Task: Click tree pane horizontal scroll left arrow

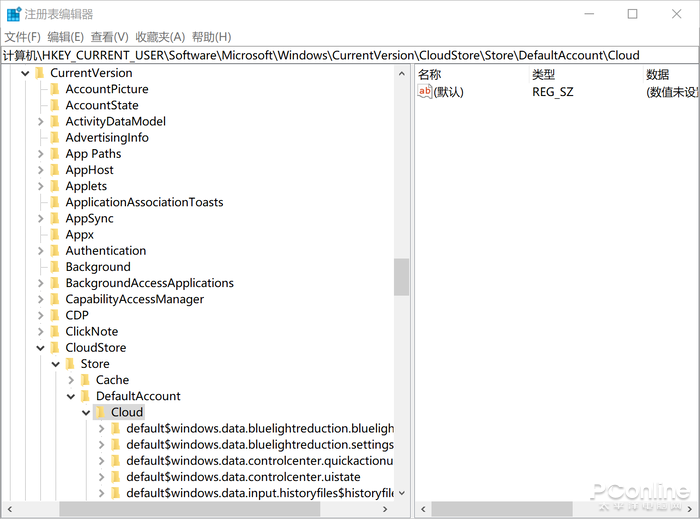Action: point(9,509)
